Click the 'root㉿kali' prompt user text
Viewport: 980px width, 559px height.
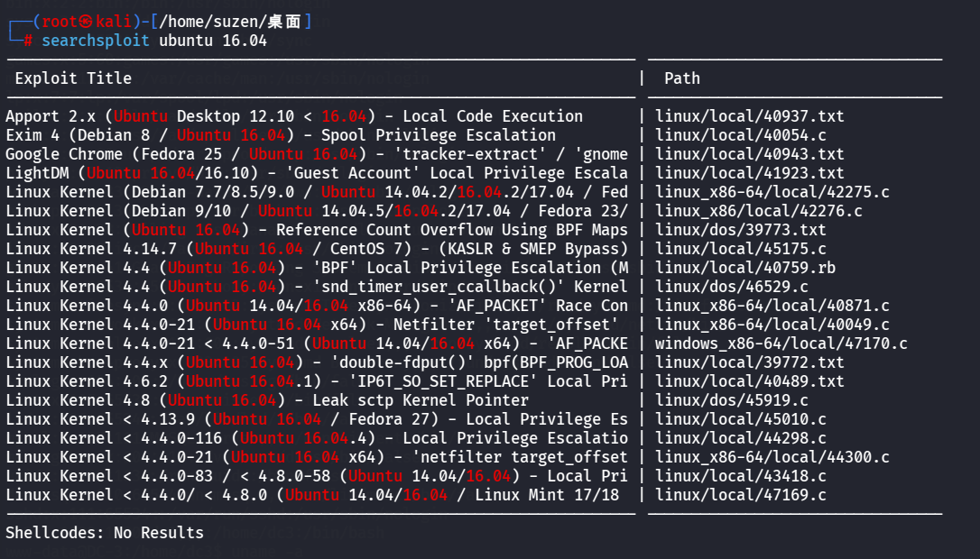pyautogui.click(x=87, y=22)
